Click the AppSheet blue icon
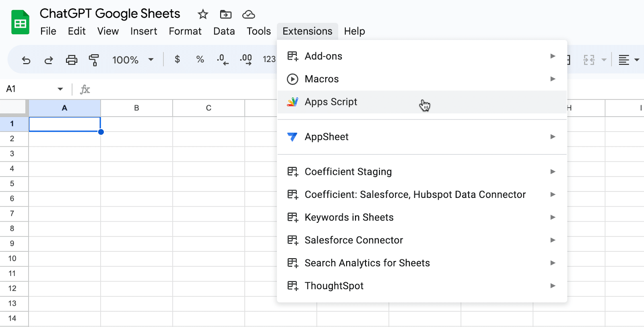The width and height of the screenshot is (644, 327). point(293,137)
